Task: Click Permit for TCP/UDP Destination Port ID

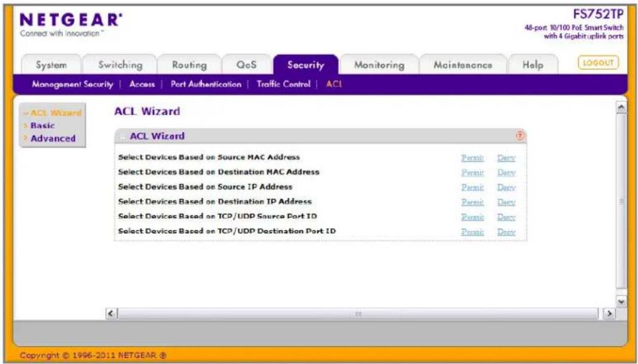Action: coord(473,232)
